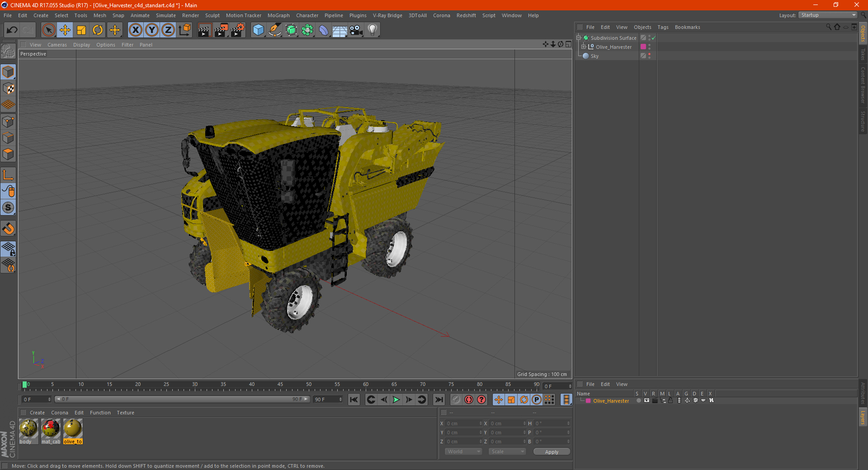Image resolution: width=868 pixels, height=470 pixels.
Task: Toggle visibility dots of Sky object
Action: point(650,56)
